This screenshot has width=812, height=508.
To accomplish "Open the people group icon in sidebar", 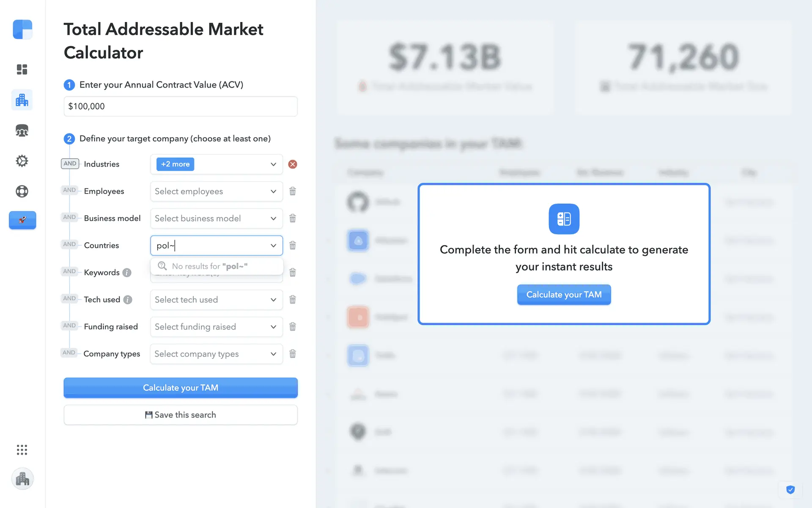I will click(22, 131).
